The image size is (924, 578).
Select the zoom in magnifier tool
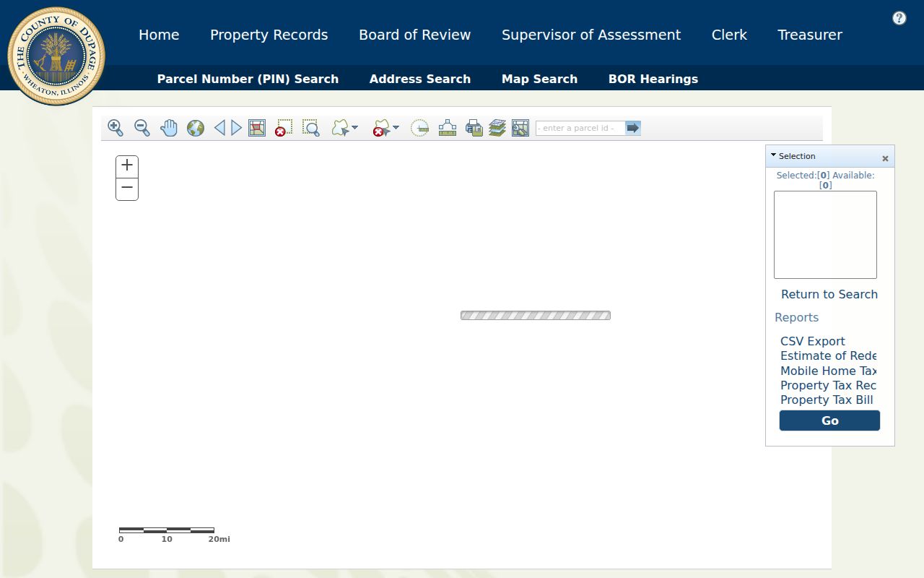click(x=115, y=128)
